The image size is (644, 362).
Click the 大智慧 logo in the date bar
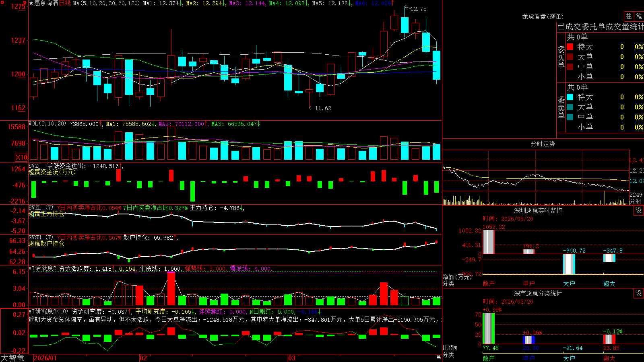(12, 358)
